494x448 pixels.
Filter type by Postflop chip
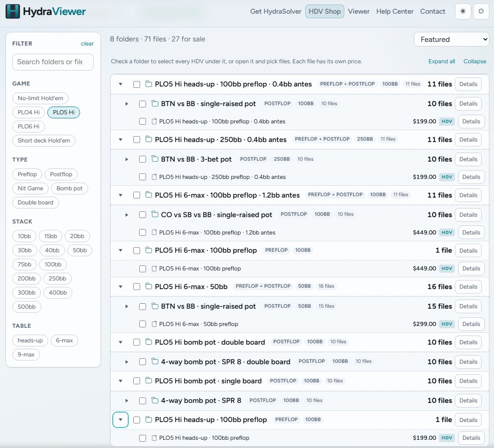tap(61, 174)
